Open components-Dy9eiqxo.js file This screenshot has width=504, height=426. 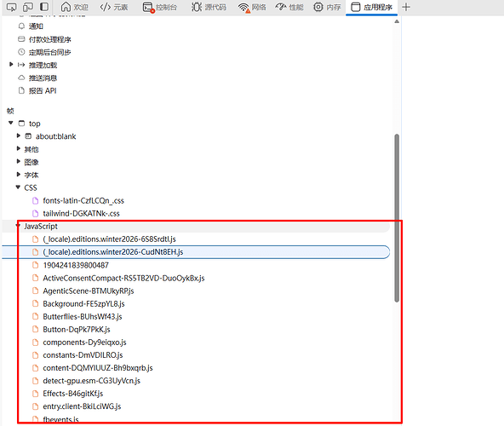pos(84,343)
